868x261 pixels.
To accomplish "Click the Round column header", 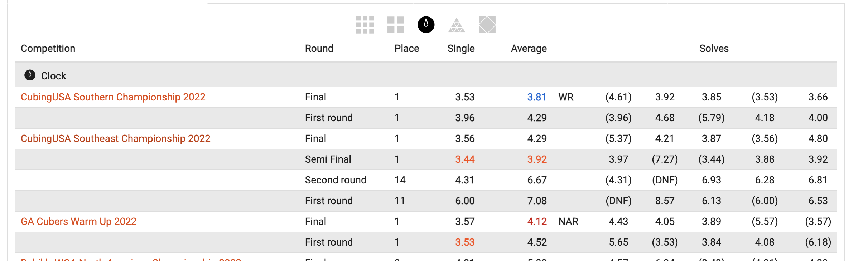I will [x=319, y=48].
